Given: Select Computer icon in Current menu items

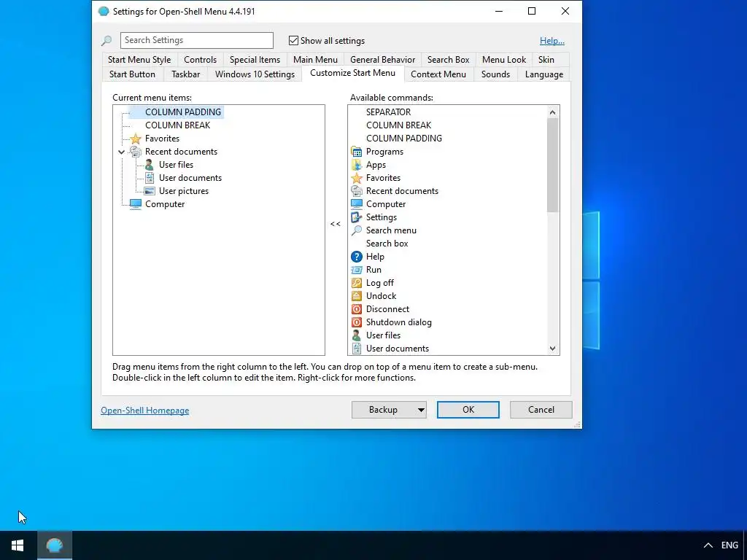Looking at the screenshot, I should (x=136, y=204).
